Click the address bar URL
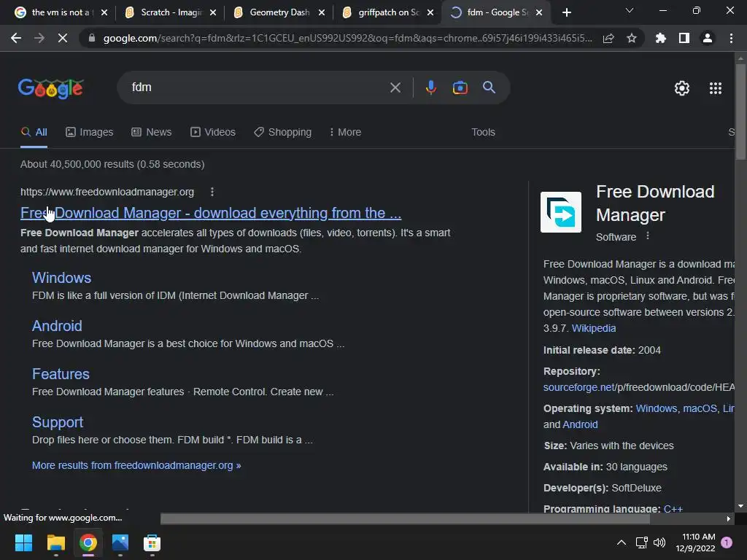The image size is (747, 560). click(348, 38)
